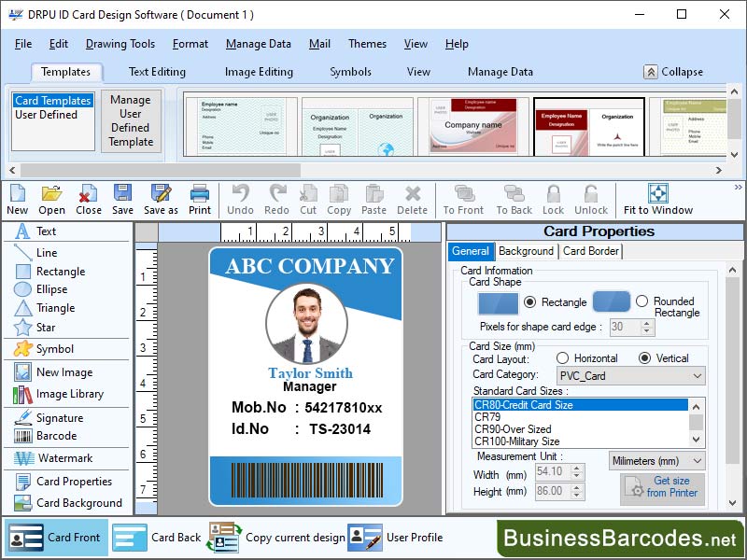
Task: Choose Vertical card layout
Action: (x=644, y=358)
